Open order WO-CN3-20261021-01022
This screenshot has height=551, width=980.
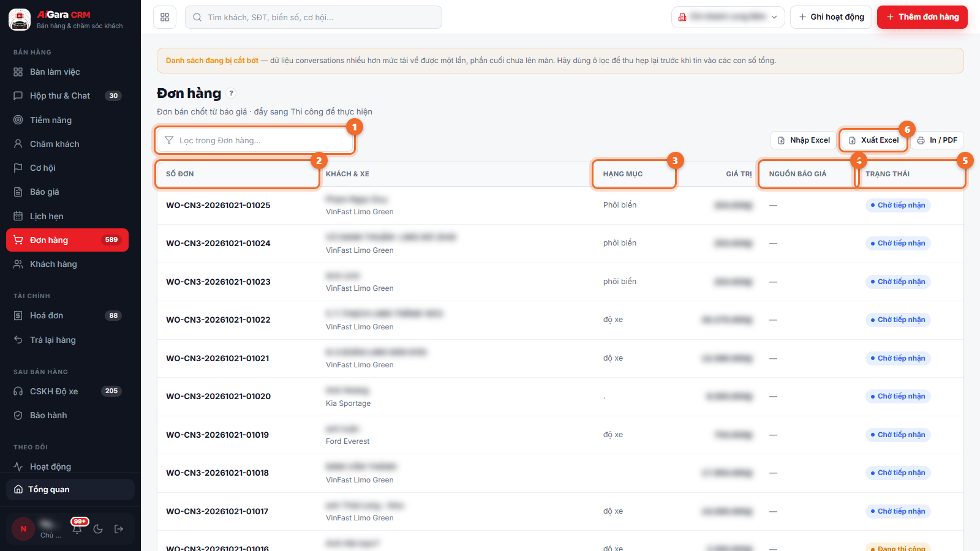pos(218,320)
